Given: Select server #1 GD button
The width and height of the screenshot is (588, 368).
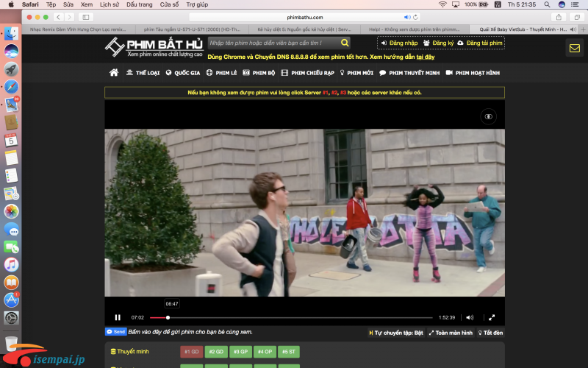Looking at the screenshot, I should click(x=192, y=352).
